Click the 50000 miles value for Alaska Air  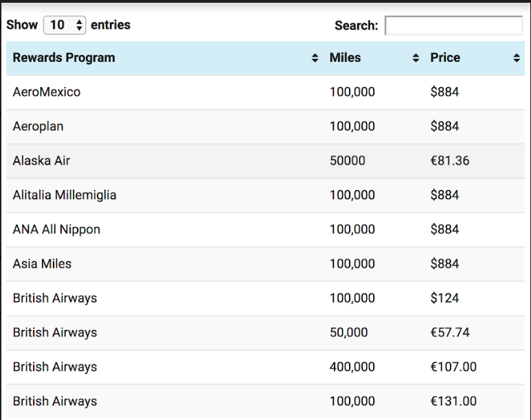pyautogui.click(x=348, y=161)
